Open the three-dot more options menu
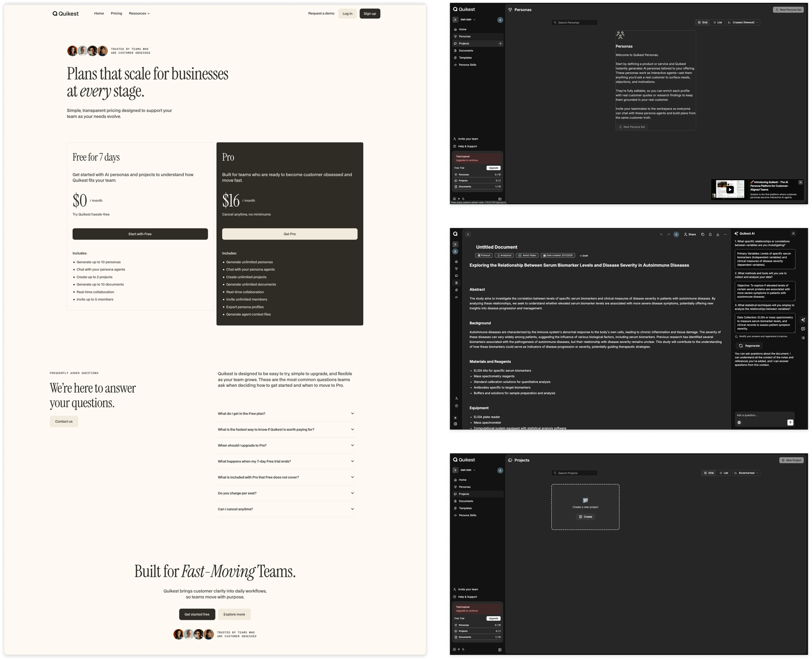Viewport: 812px width, 660px height. click(x=725, y=234)
